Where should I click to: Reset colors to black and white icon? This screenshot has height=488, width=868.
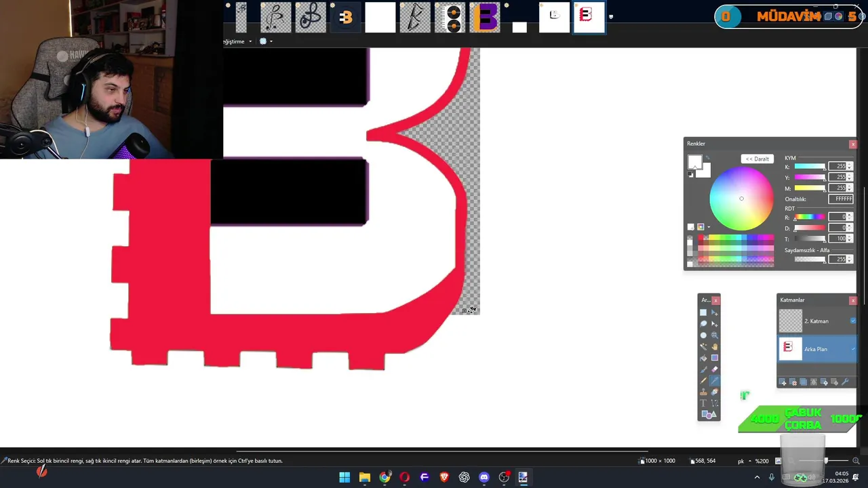(690, 174)
